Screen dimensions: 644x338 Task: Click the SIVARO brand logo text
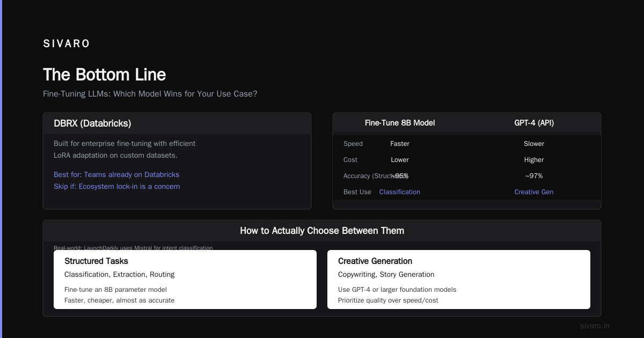click(x=67, y=44)
